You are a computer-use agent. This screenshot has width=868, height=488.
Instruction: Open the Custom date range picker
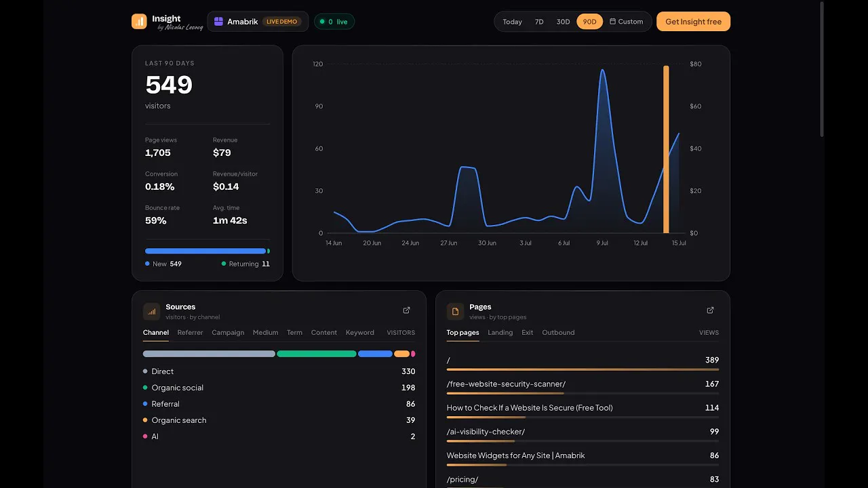626,22
